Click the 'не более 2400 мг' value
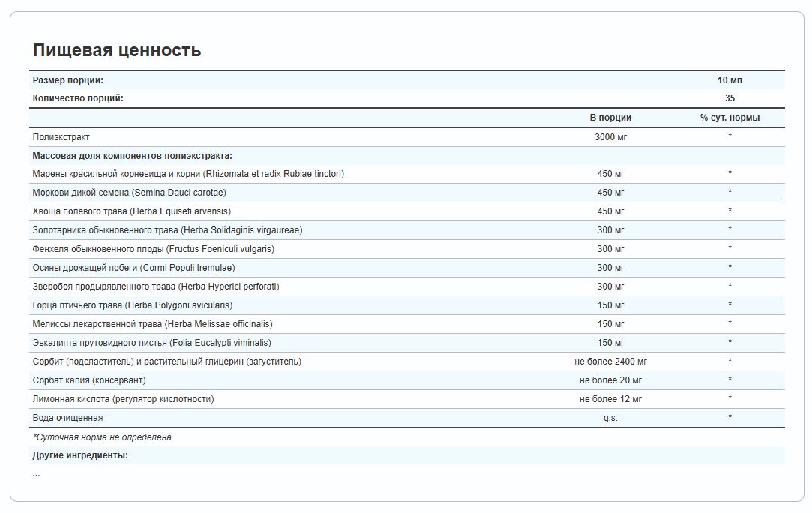Viewport: 812px width, 513px height. pos(610,361)
